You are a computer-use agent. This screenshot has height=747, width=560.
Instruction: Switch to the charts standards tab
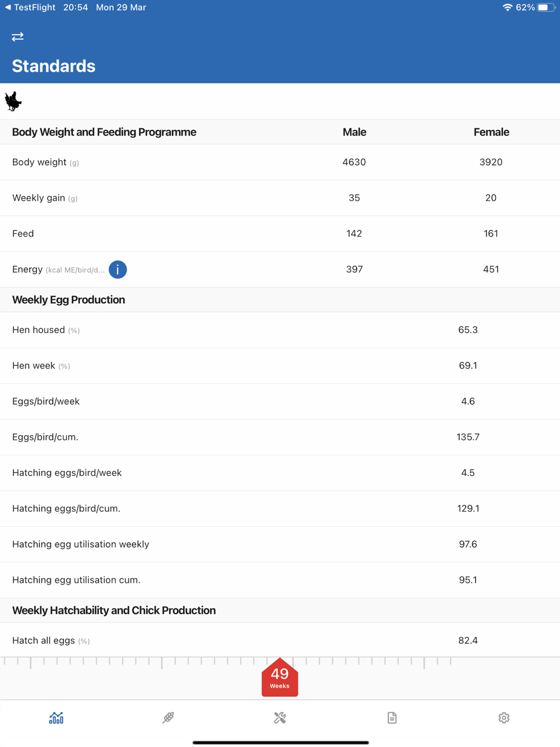56,717
